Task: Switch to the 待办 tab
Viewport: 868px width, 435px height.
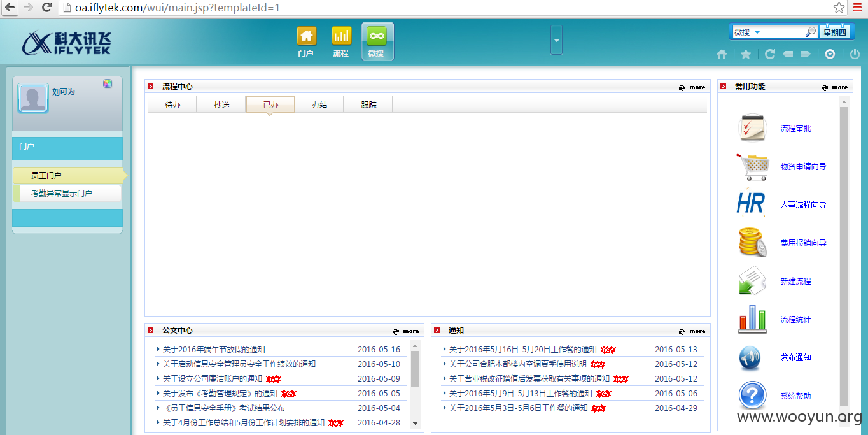Action: click(172, 104)
